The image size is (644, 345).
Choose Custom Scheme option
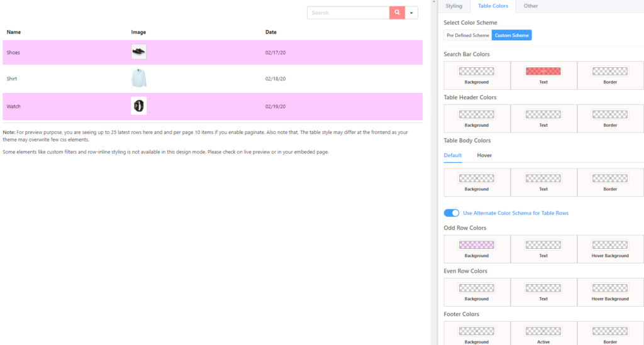pos(512,35)
